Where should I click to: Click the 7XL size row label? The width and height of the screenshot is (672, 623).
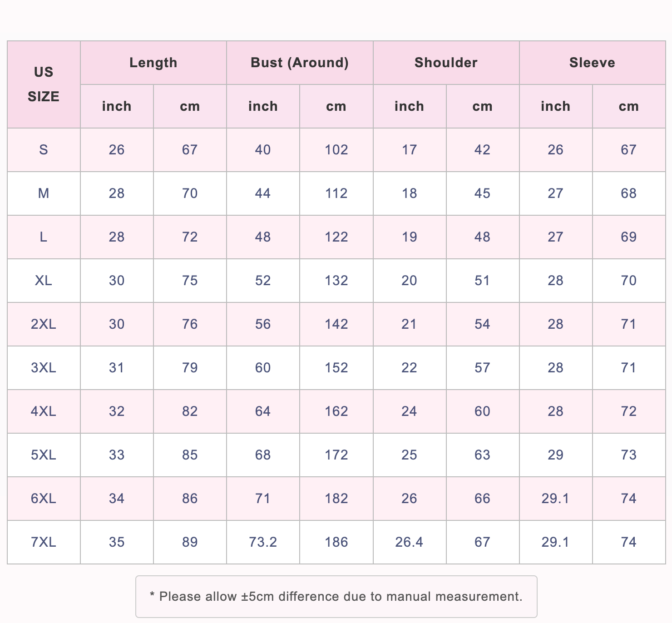click(x=44, y=542)
